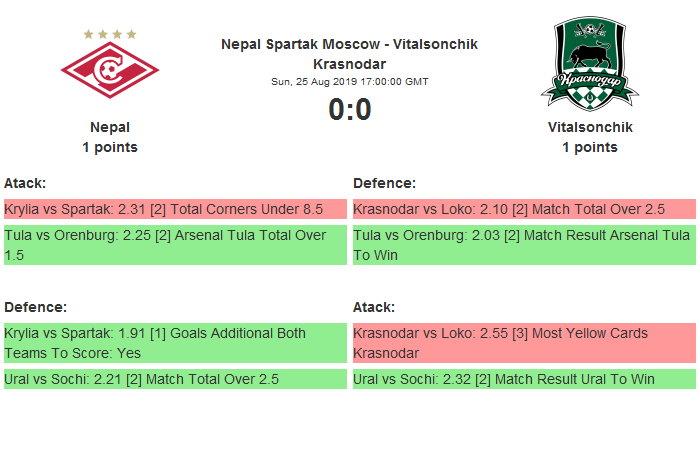Click the 0:0 match score
The height and width of the screenshot is (460, 700).
350,110
